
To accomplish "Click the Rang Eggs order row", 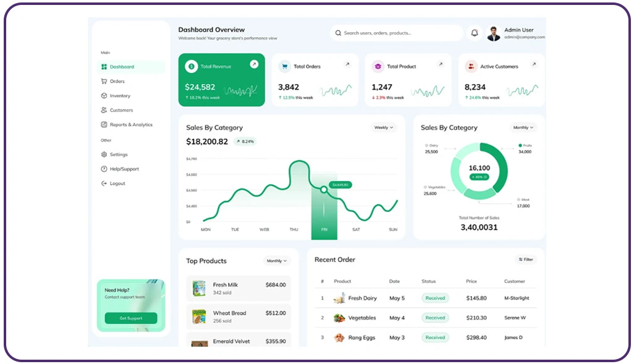I will [426, 337].
